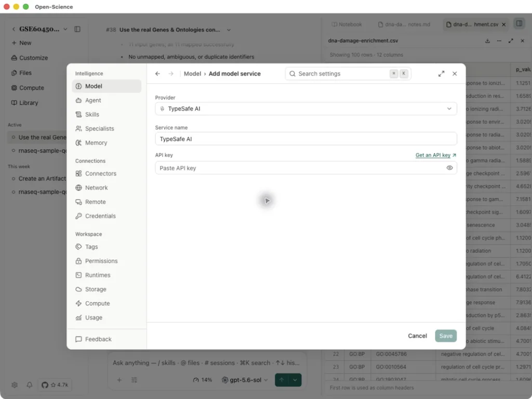
Task: Open the Skills settings section
Action: point(107,115)
